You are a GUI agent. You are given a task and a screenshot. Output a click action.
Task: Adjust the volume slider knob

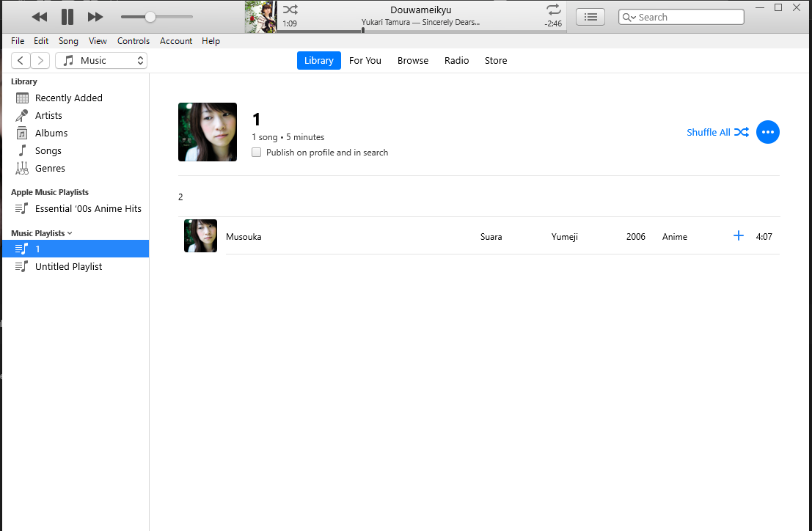(150, 17)
